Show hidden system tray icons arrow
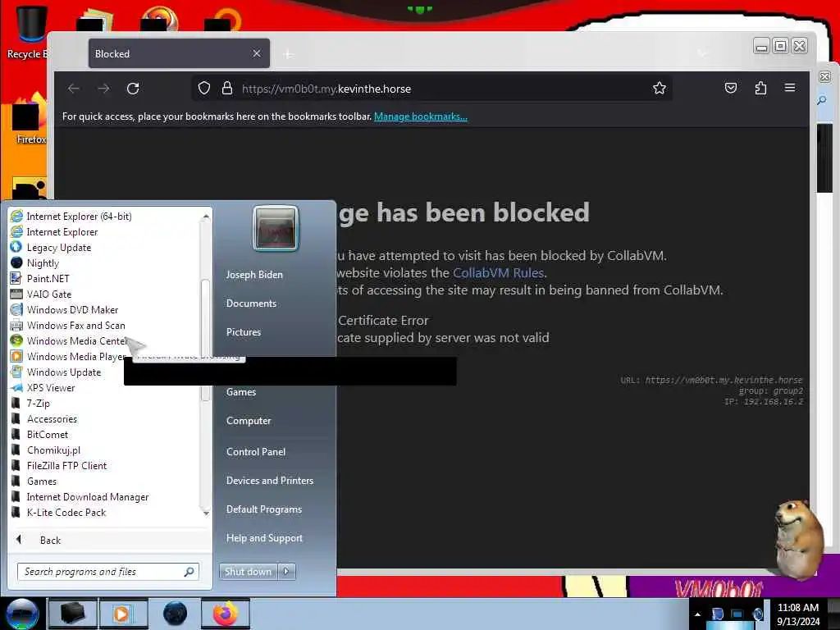 coord(697,614)
